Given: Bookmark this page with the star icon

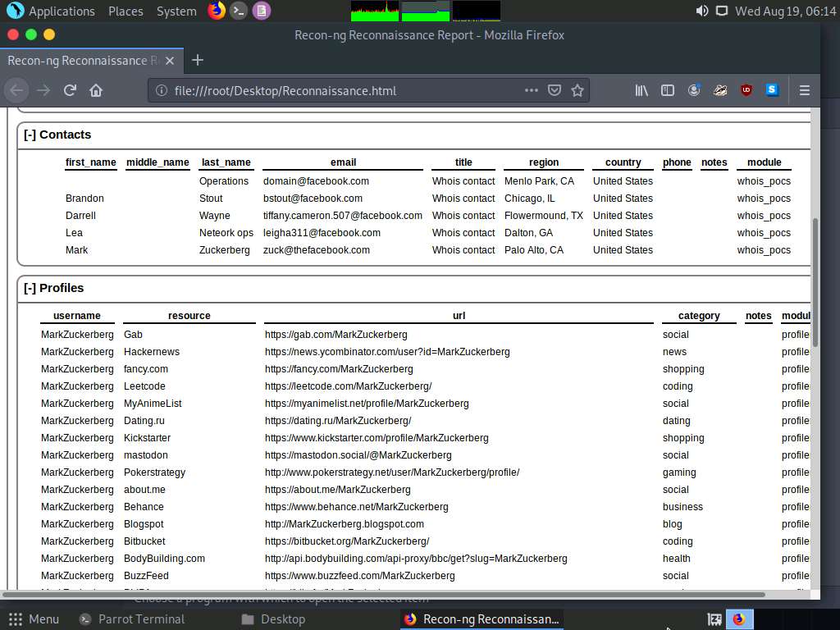Looking at the screenshot, I should click(x=577, y=90).
